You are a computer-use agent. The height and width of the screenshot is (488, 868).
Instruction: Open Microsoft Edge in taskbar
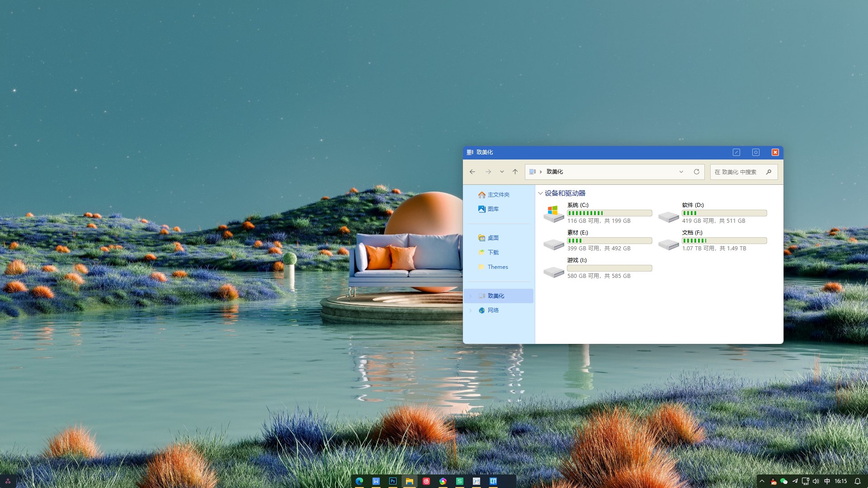[x=359, y=481]
